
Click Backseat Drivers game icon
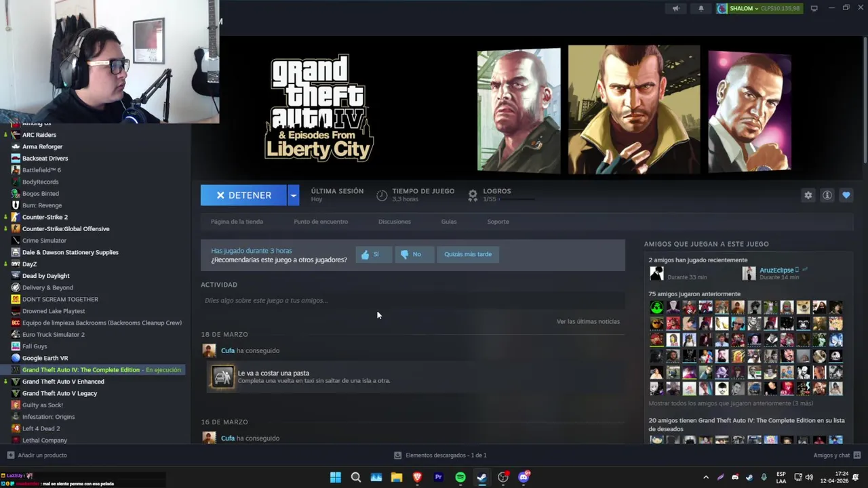pos(16,158)
